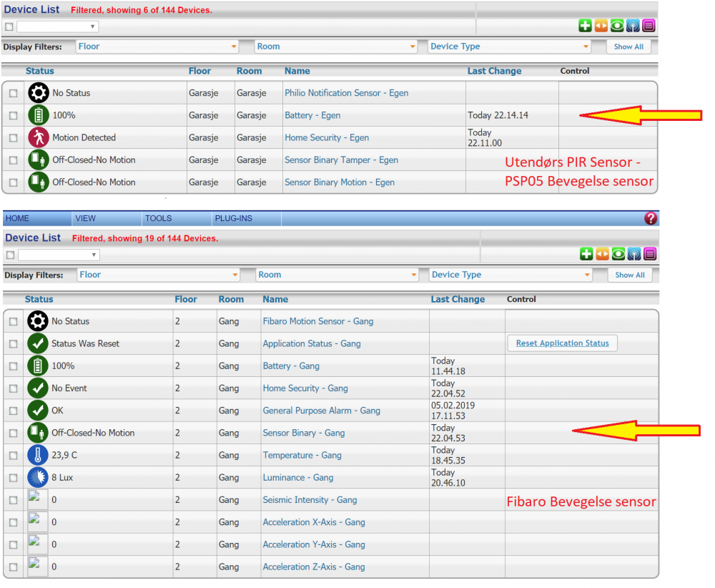
Task: Check the box for Acceleration Z-Axis - Gang
Action: coord(13,567)
